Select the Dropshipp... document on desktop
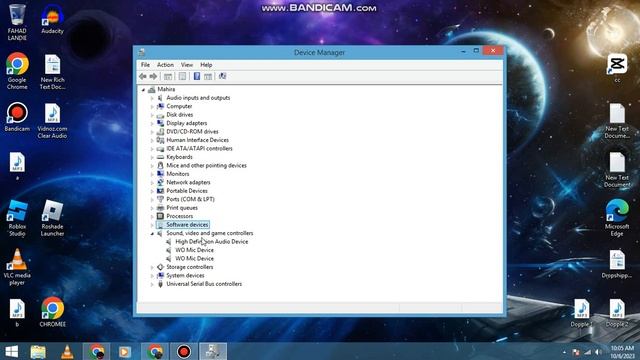The height and width of the screenshot is (360, 640). (617, 264)
